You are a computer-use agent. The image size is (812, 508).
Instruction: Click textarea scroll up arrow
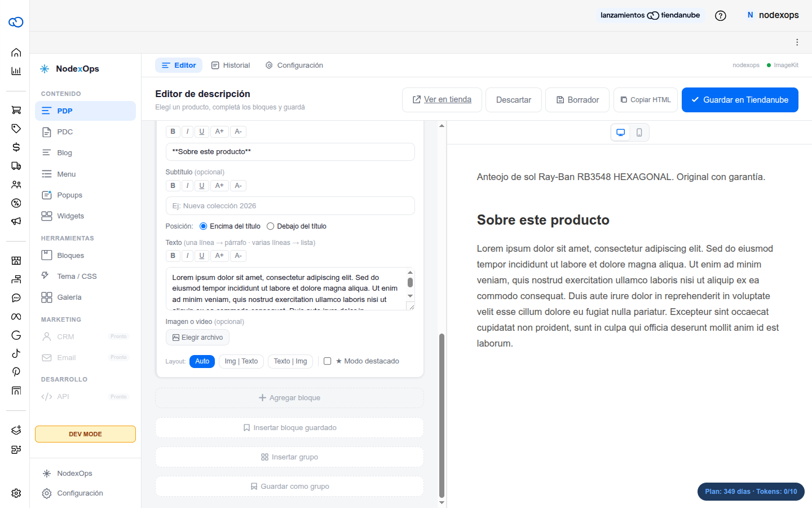(x=410, y=273)
